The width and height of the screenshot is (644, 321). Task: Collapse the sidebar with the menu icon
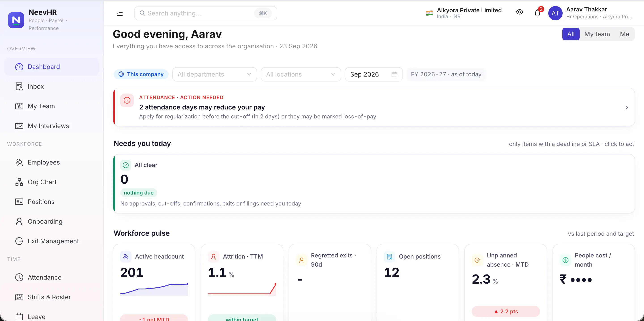tap(120, 13)
